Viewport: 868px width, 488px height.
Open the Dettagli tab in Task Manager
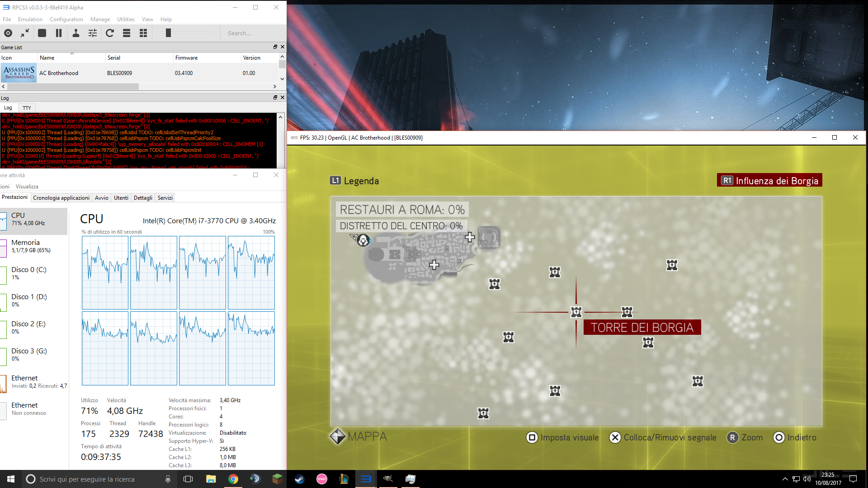pos(143,198)
